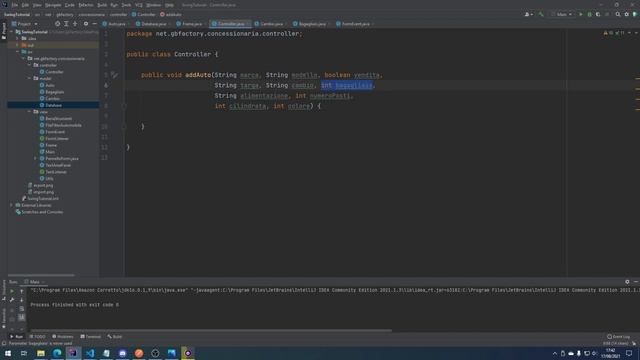Open the Project view dropdown
640x360 pixels.
[25, 24]
